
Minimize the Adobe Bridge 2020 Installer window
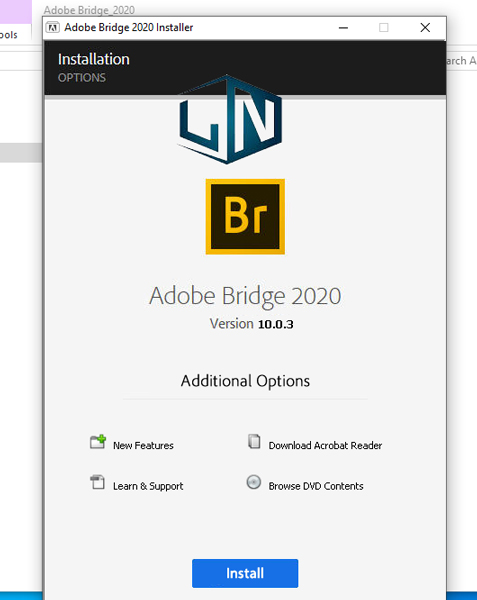[343, 28]
